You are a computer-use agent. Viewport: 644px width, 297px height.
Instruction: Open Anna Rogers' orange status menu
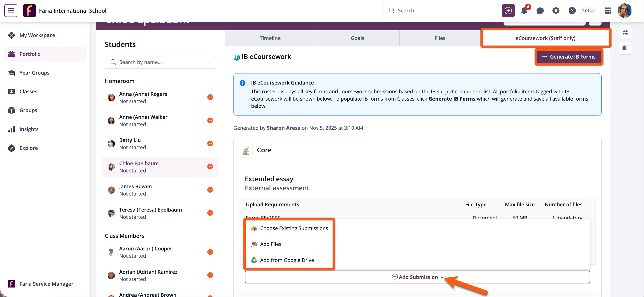[x=210, y=97]
